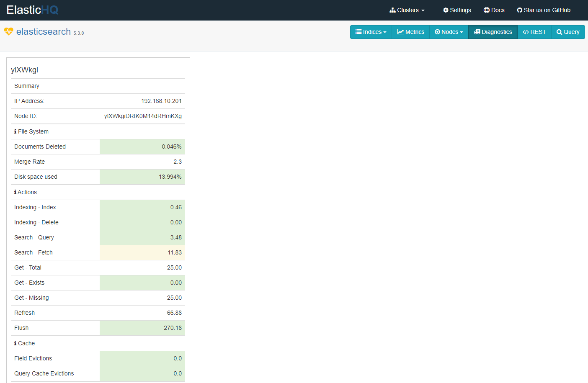
Task: Click the Search - Fetch 11.83 warning cell
Action: 142,252
